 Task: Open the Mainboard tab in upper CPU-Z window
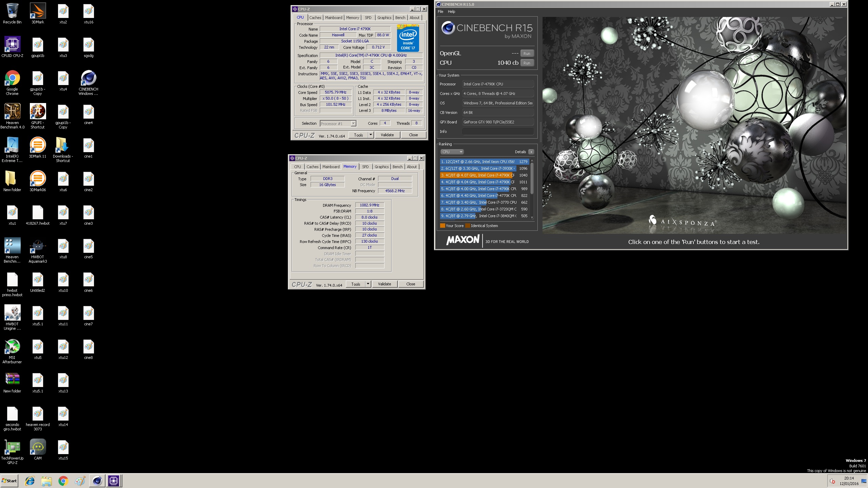point(333,18)
